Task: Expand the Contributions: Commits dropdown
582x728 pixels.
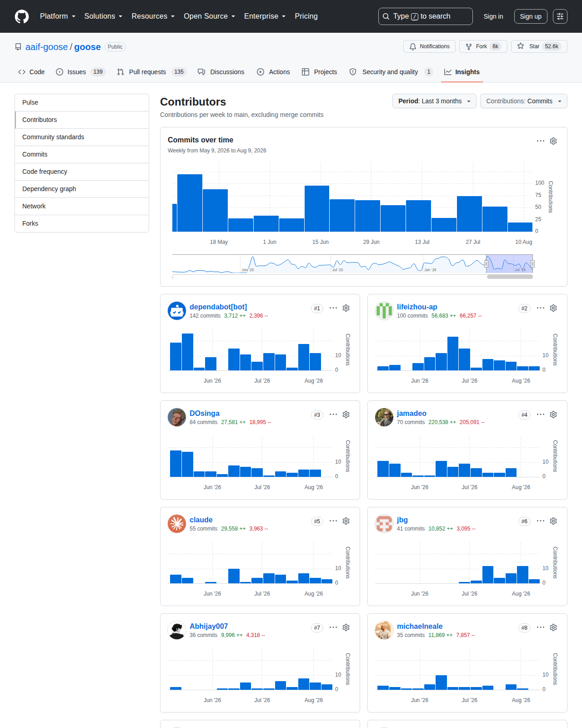Action: [x=524, y=101]
